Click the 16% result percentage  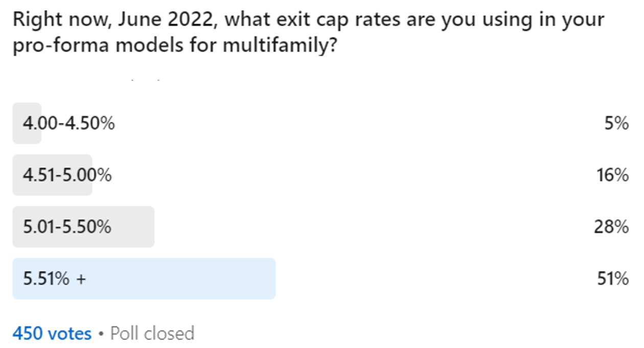pos(612,175)
